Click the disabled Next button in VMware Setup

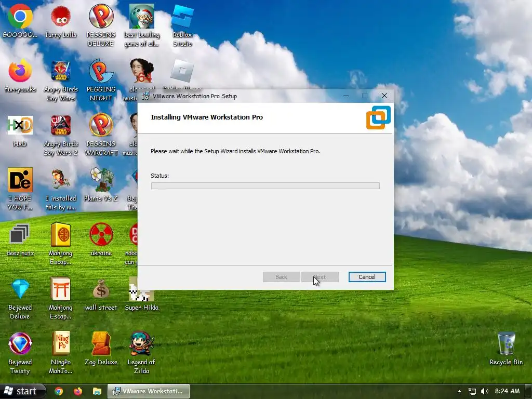tap(320, 277)
